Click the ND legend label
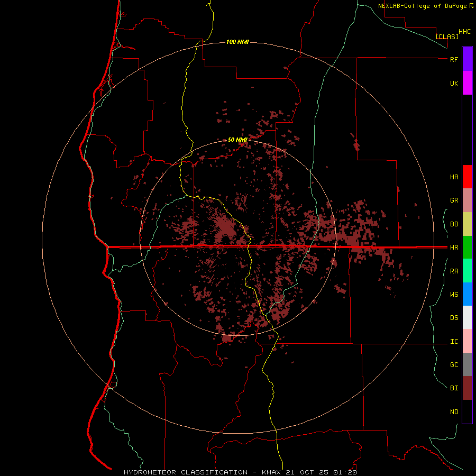 (x=454, y=412)
